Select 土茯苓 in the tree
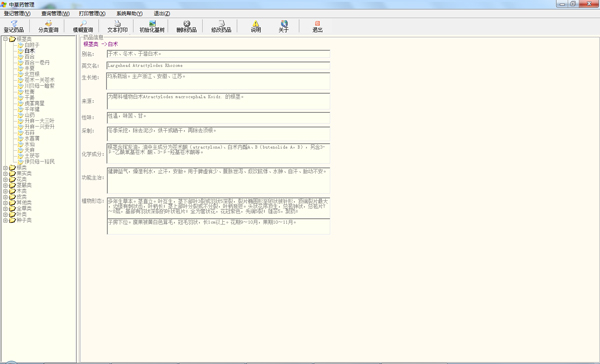 [32, 156]
